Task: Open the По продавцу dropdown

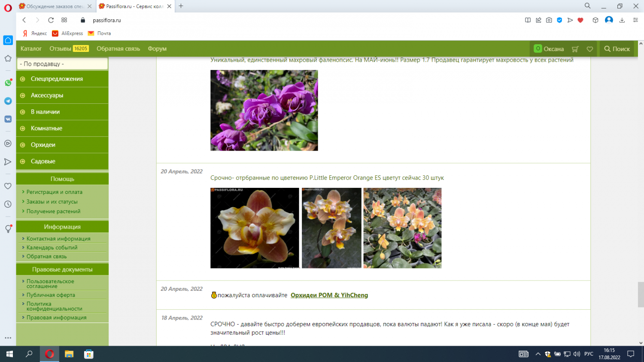Action: pos(62,64)
